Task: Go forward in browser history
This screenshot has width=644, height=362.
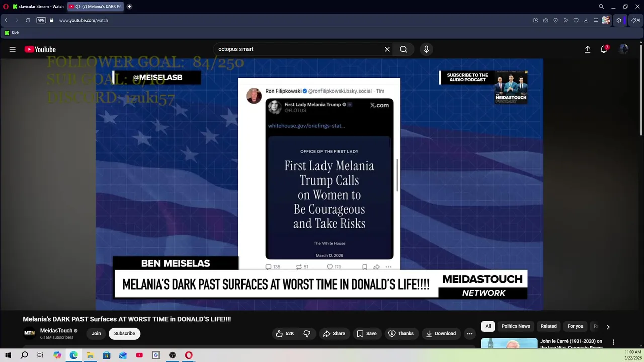Action: coord(17,20)
